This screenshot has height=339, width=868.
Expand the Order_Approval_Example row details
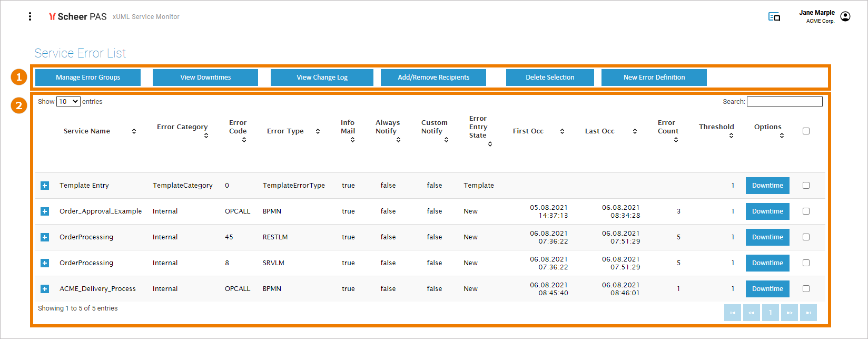45,211
